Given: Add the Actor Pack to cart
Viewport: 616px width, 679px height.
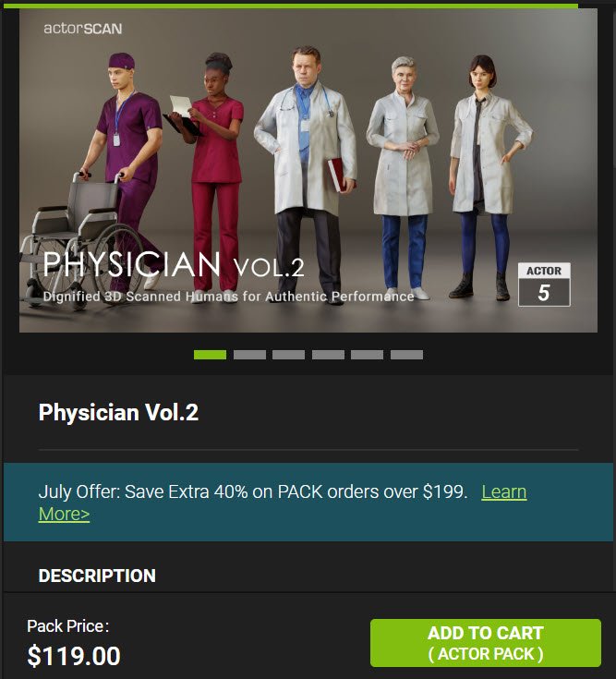Looking at the screenshot, I should 486,643.
